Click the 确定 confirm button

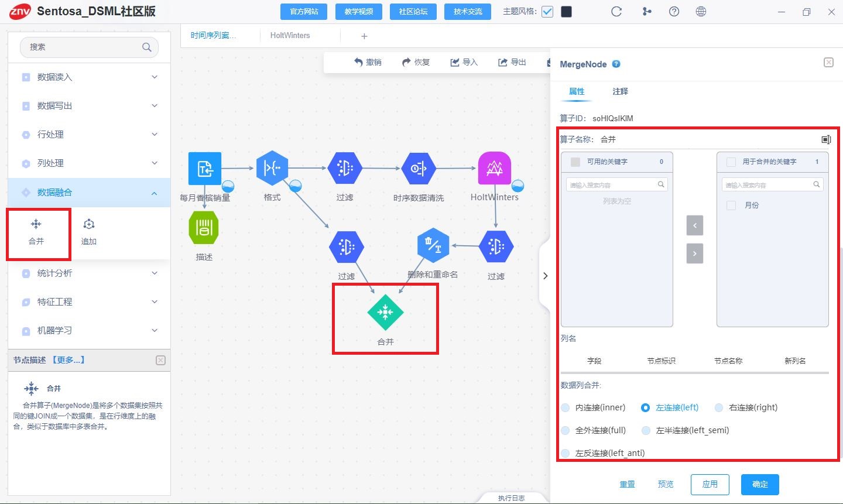[x=760, y=485]
